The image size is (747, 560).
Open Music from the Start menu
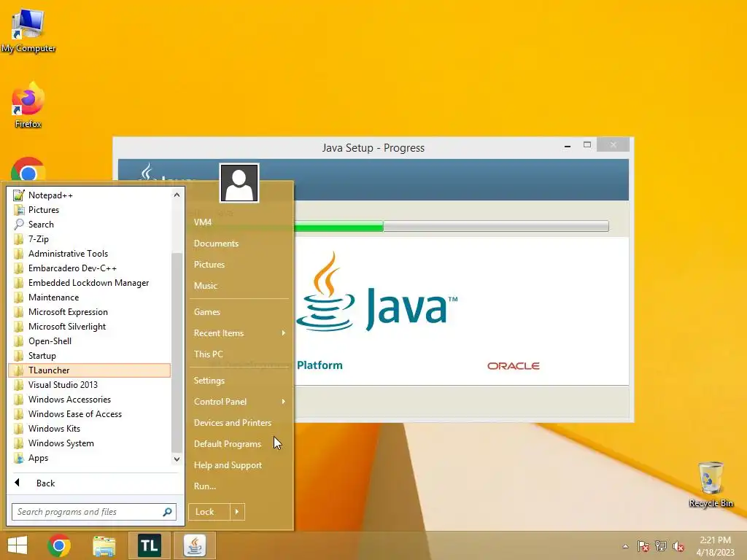(x=239, y=286)
